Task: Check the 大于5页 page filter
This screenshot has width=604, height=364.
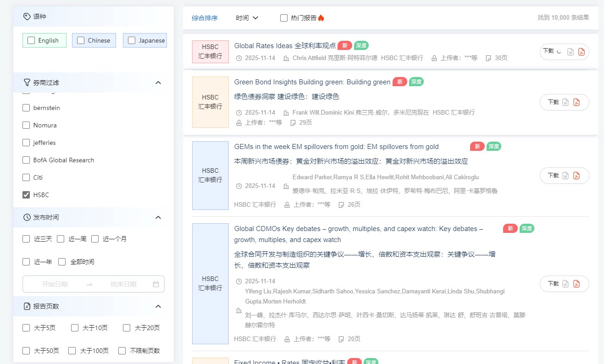Action: click(x=27, y=328)
